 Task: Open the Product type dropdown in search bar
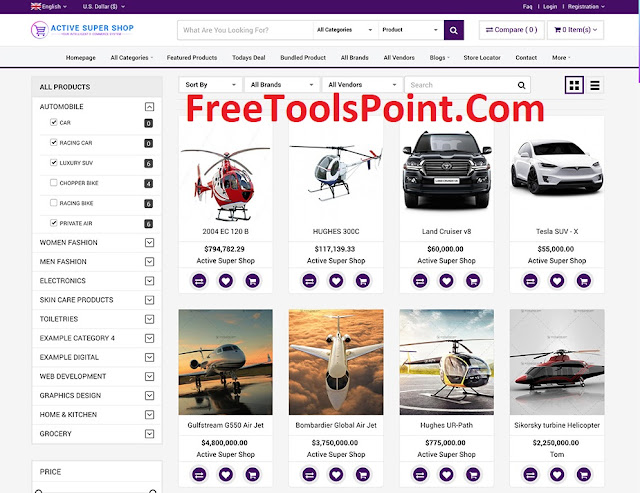coord(410,30)
